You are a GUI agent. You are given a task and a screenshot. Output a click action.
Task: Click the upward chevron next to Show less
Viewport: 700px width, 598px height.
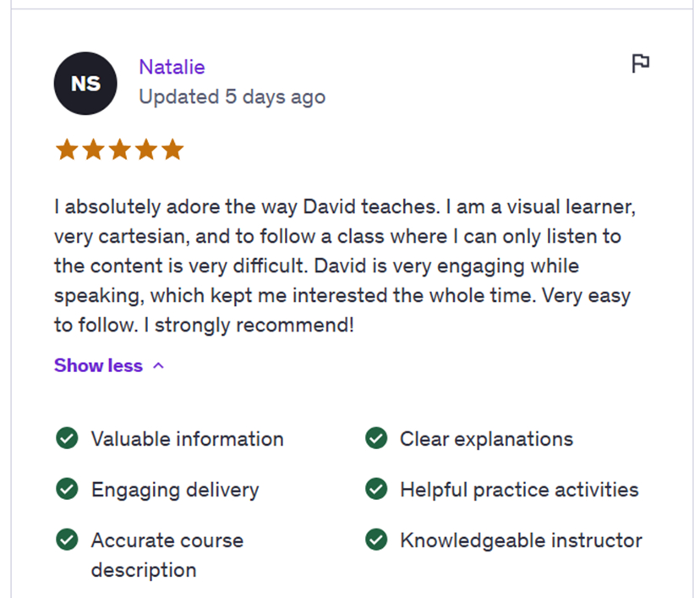pos(159,365)
